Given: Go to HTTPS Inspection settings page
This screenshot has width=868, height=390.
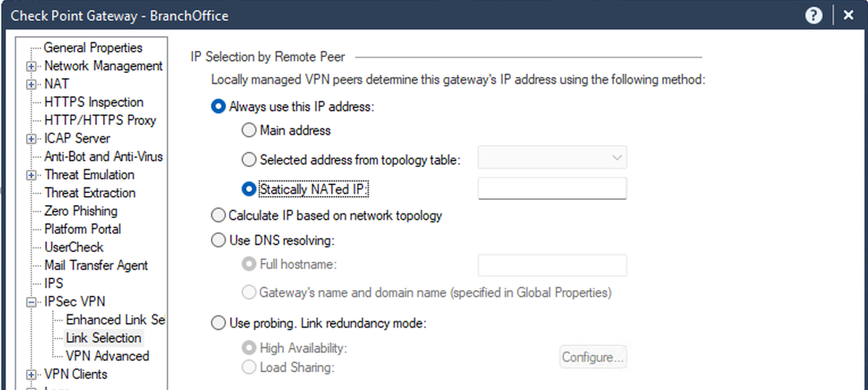Looking at the screenshot, I should coord(94,102).
